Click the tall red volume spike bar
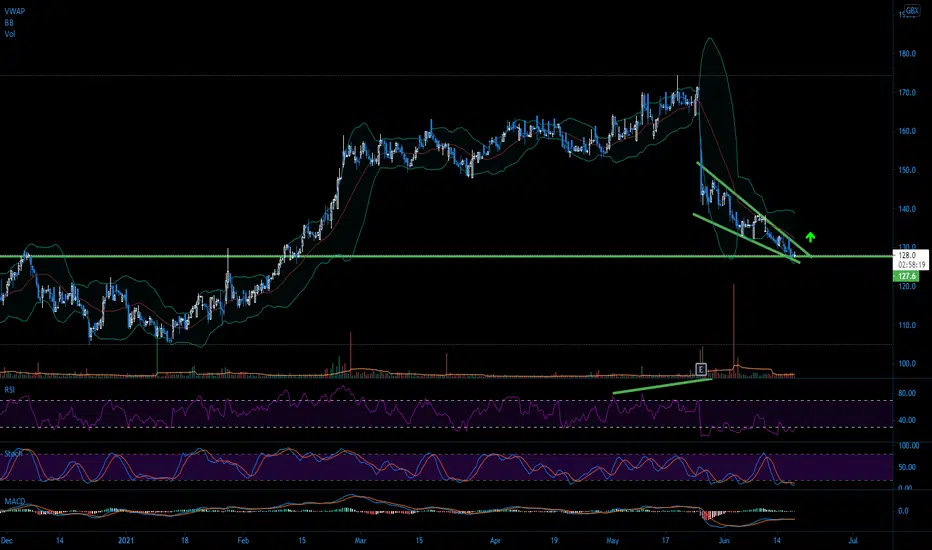This screenshot has width=932, height=550. pyautogui.click(x=733, y=330)
